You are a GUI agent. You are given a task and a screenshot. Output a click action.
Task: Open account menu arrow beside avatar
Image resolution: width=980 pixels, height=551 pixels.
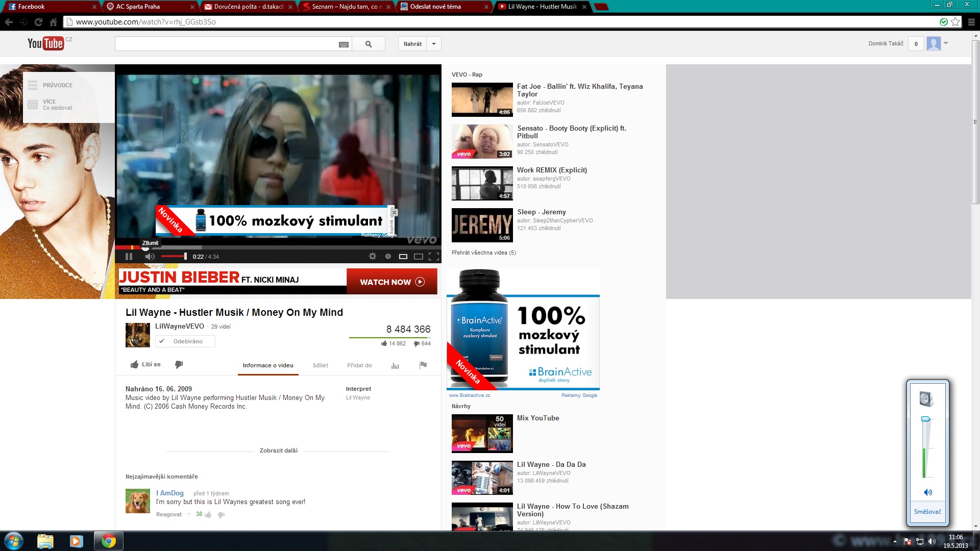[x=946, y=43]
